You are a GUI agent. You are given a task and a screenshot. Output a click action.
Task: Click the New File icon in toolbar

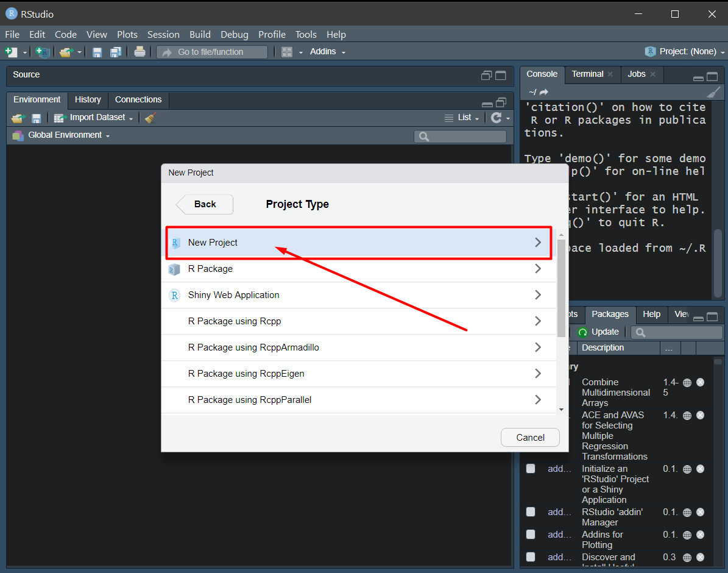pos(11,52)
